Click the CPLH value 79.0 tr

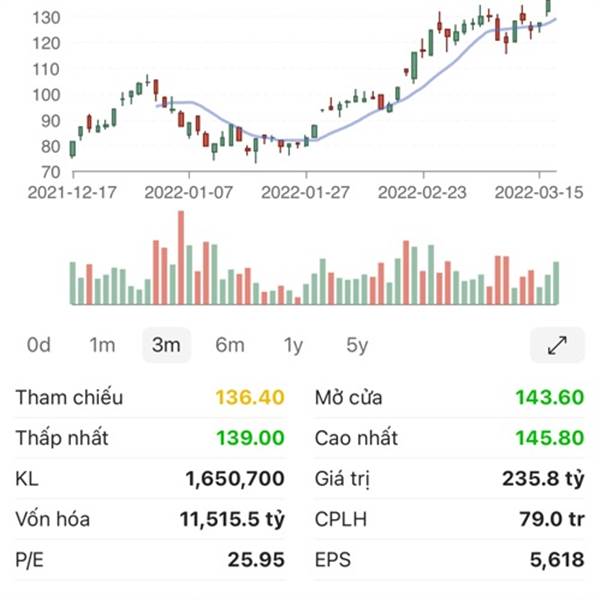(552, 519)
